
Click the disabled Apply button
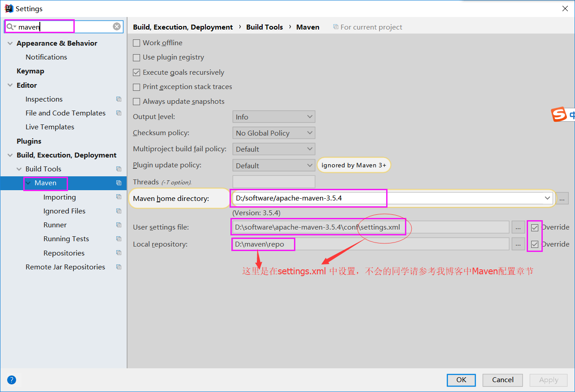549,380
